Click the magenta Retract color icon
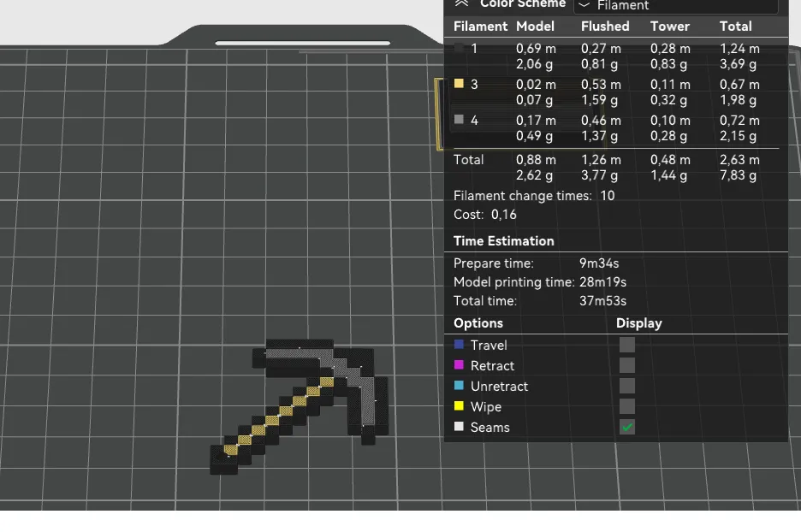 click(x=459, y=365)
